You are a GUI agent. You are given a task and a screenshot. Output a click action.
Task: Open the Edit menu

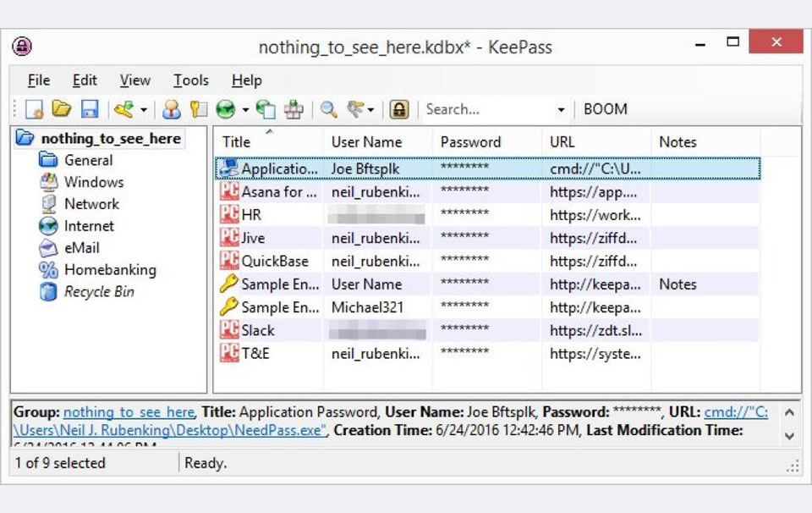pyautogui.click(x=85, y=80)
